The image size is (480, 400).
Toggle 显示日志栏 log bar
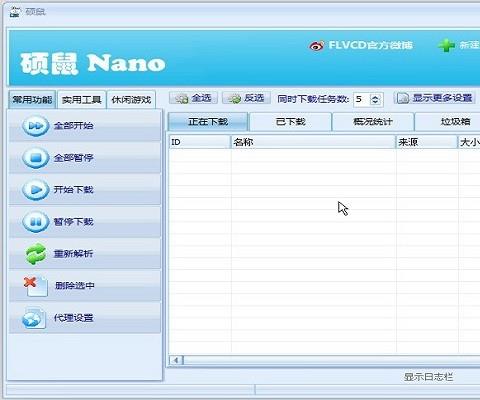428,377
